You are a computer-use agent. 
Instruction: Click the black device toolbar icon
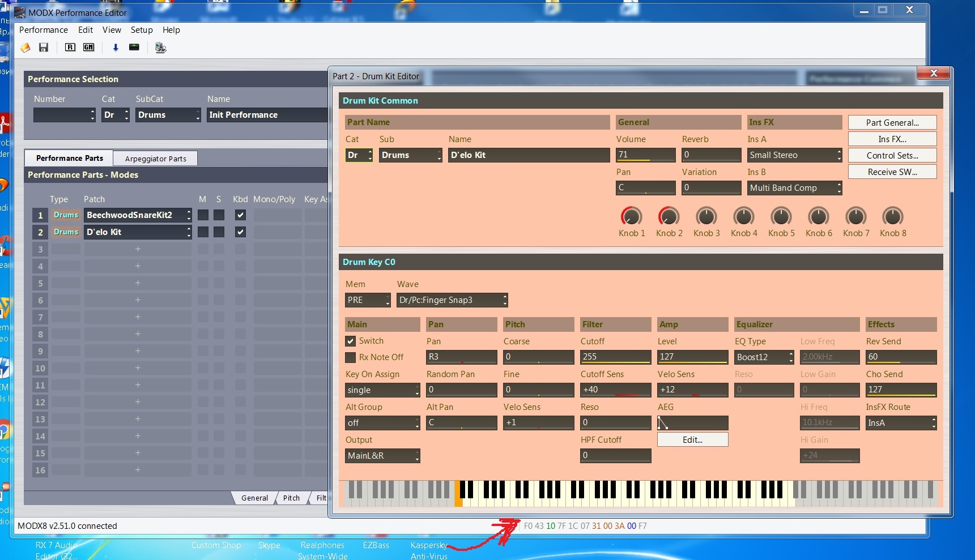[x=134, y=47]
